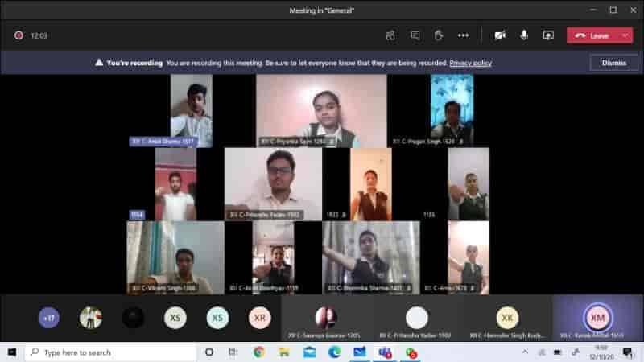644x362 pixels.
Task: Toggle the camera on
Action: tap(500, 35)
